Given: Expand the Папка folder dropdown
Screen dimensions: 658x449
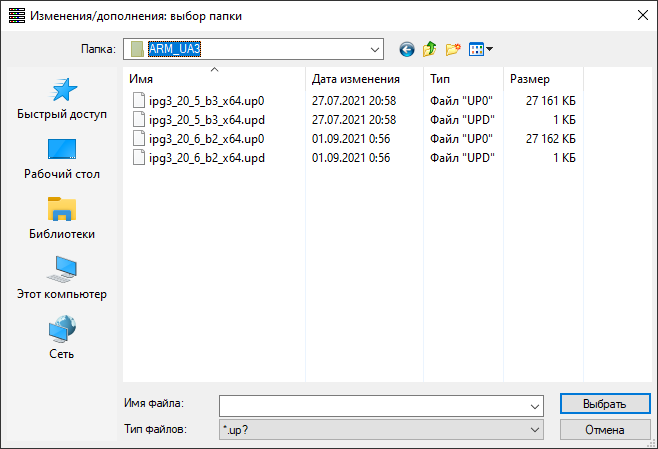Looking at the screenshot, I should tap(375, 48).
